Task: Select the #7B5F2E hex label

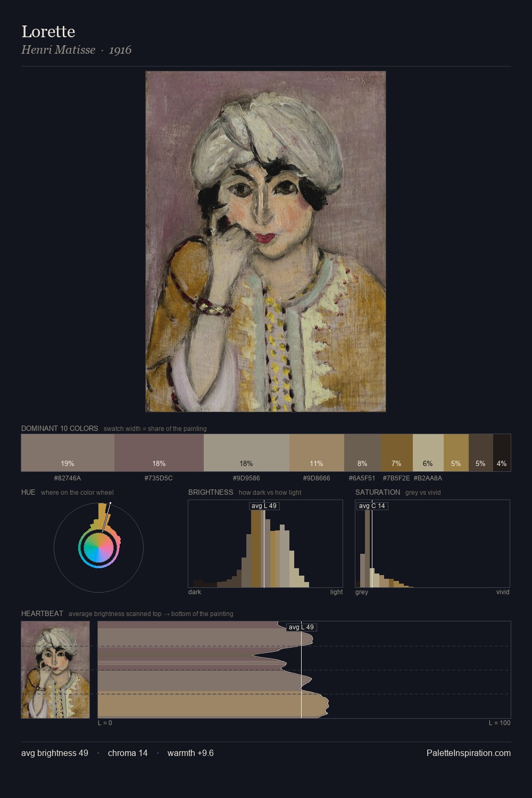Action: [396, 478]
